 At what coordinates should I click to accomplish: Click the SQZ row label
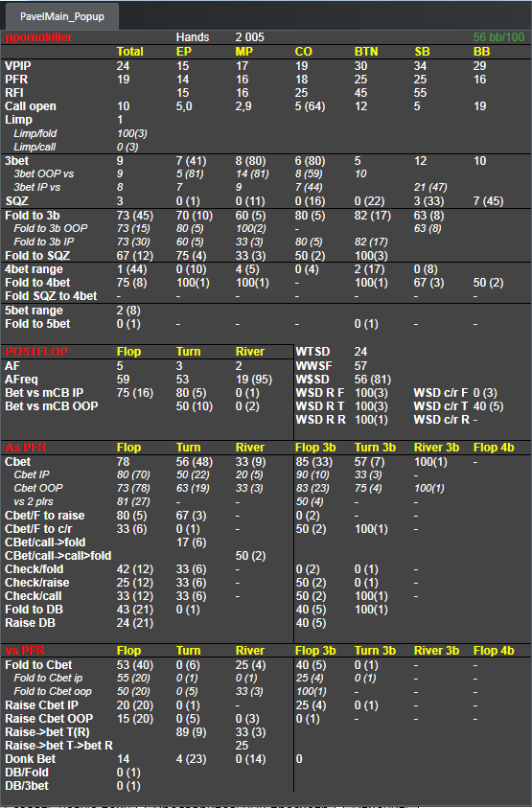pyautogui.click(x=16, y=201)
